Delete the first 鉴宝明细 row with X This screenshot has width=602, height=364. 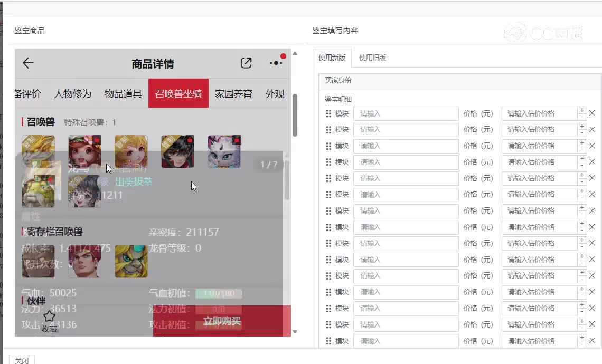pyautogui.click(x=592, y=113)
